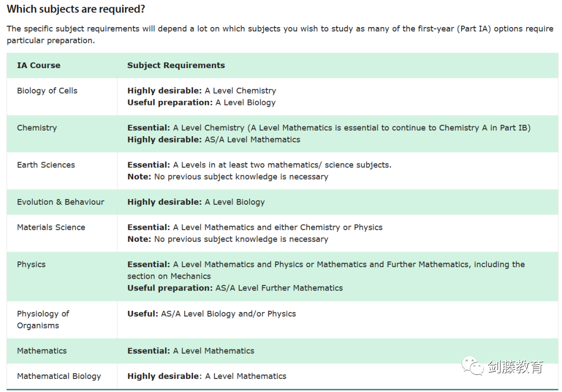
Task: Click the 剑藤教育 watermark text
Action: (x=515, y=367)
